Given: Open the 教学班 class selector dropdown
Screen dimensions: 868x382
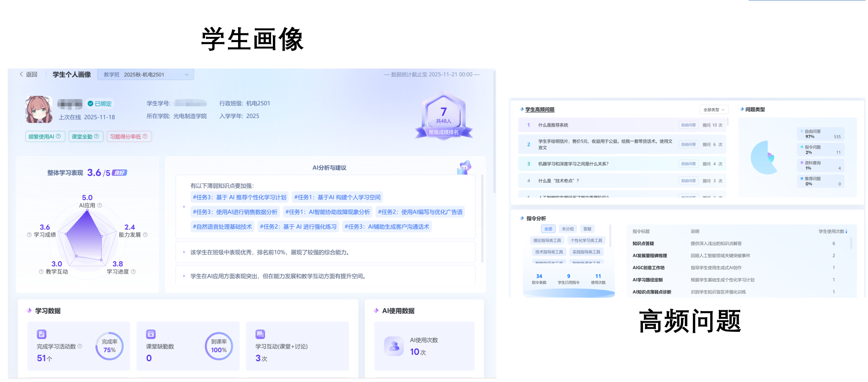Looking at the screenshot, I should point(146,74).
